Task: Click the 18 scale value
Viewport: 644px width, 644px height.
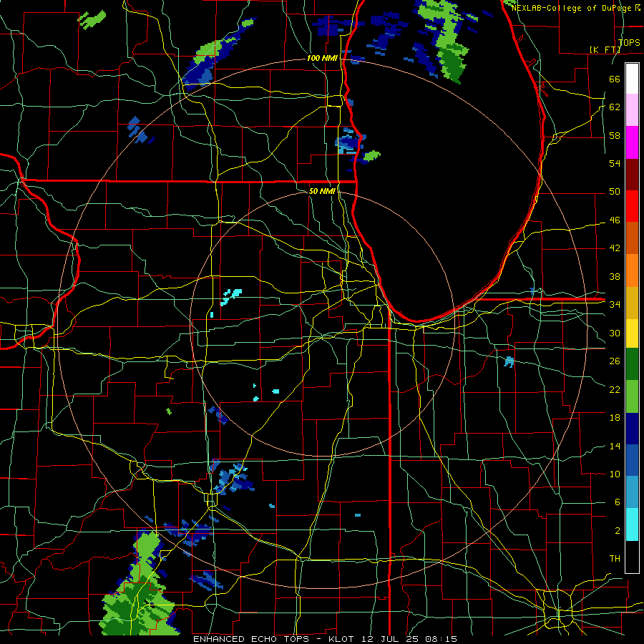Action: [x=615, y=418]
